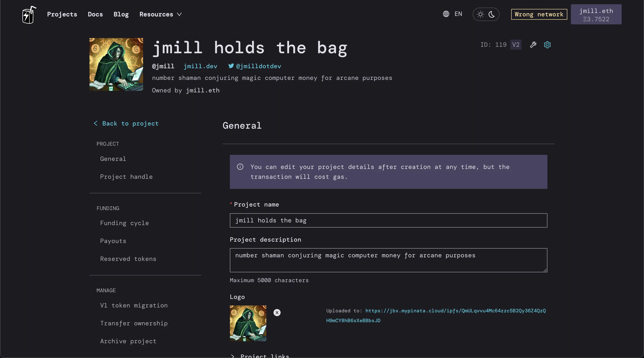Toggle the Wrong network button
The height and width of the screenshot is (358, 644).
[x=539, y=14]
